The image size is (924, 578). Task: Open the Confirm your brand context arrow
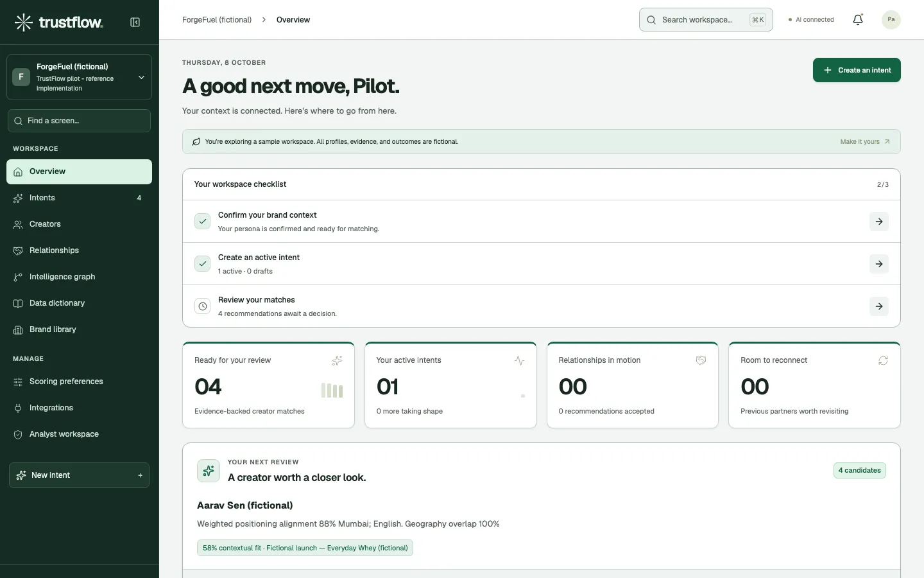(x=879, y=222)
